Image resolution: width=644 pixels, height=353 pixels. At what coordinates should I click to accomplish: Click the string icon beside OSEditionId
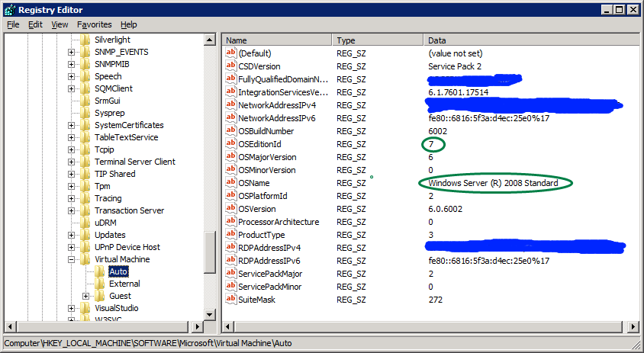[231, 144]
